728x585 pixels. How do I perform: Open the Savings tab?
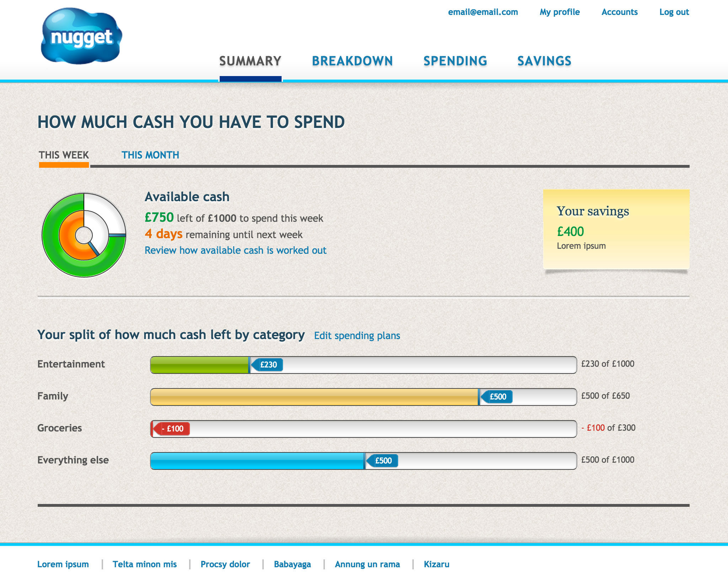[544, 61]
